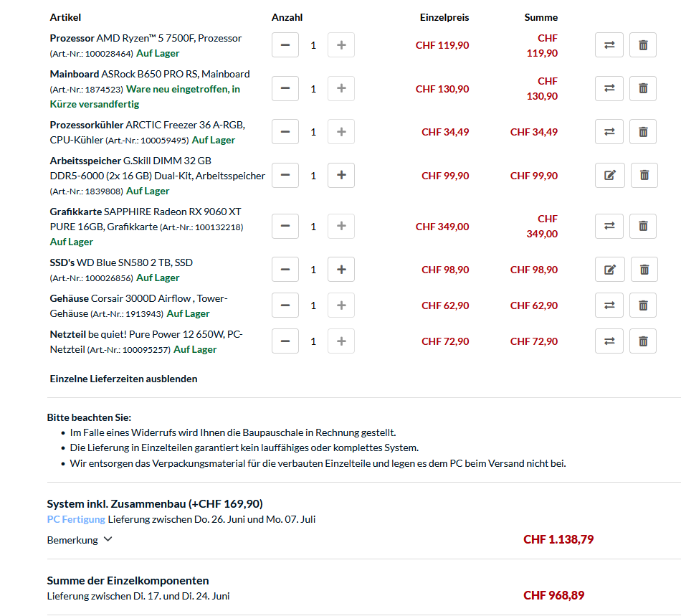
Task: Decrease quantity of AMD Ryzen processor
Action: (x=285, y=45)
